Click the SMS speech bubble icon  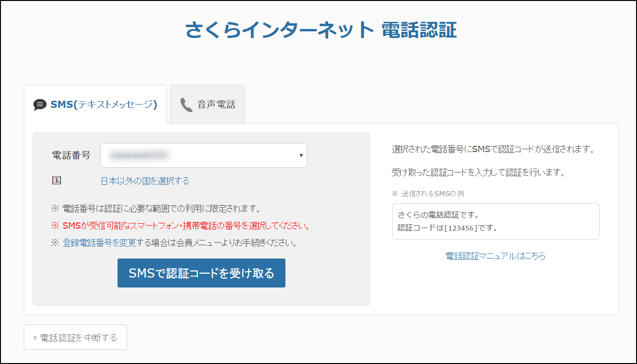click(x=40, y=105)
